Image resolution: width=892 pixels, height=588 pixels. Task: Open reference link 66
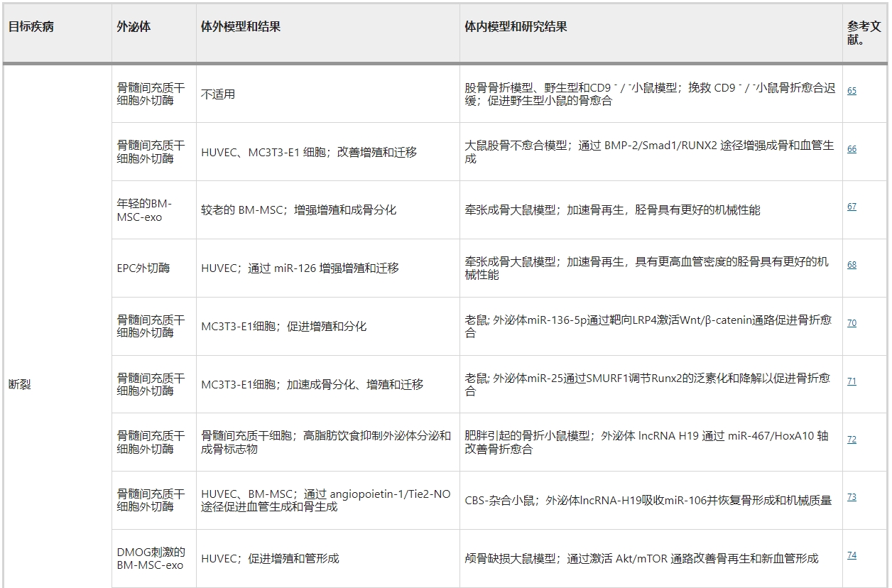click(x=852, y=151)
